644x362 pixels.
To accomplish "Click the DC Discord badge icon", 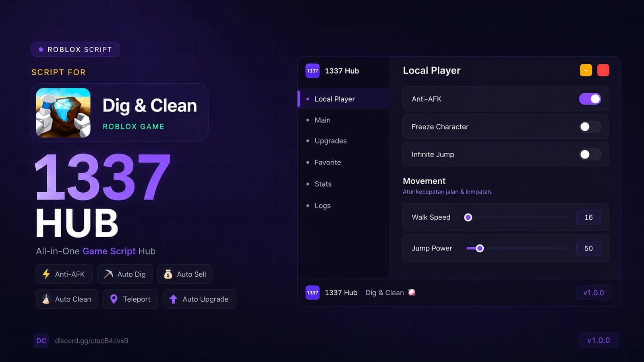I will tap(41, 341).
